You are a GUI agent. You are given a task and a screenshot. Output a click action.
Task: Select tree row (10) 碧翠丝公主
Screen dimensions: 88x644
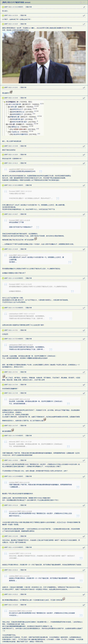(20, 127)
